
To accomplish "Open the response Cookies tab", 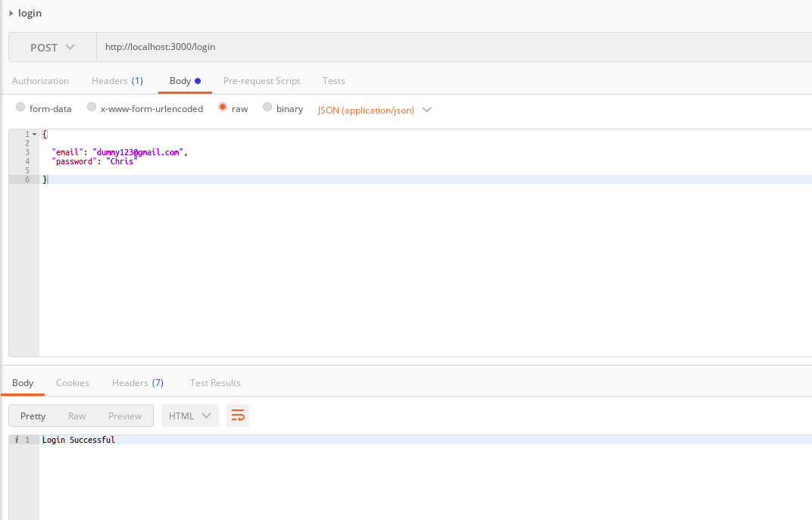I will (x=73, y=383).
